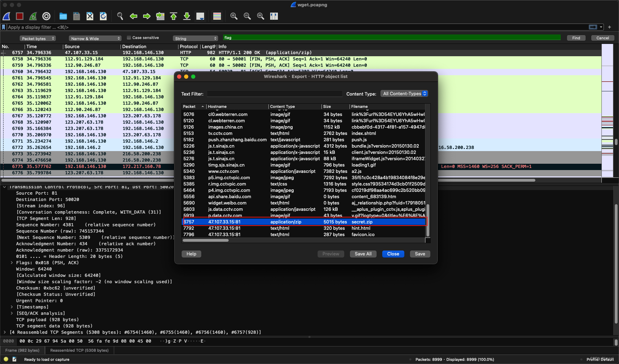Zoom in the main window text
619x364 pixels.
pos(234,16)
